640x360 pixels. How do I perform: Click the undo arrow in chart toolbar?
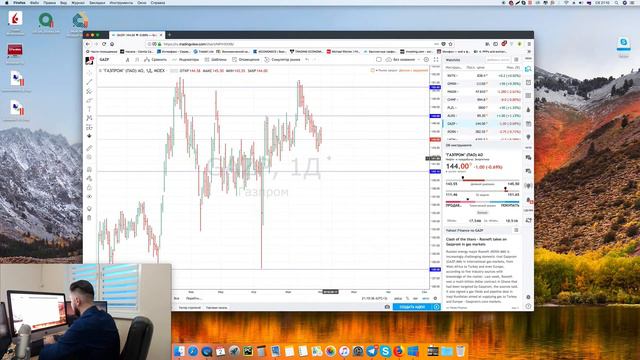point(307,60)
